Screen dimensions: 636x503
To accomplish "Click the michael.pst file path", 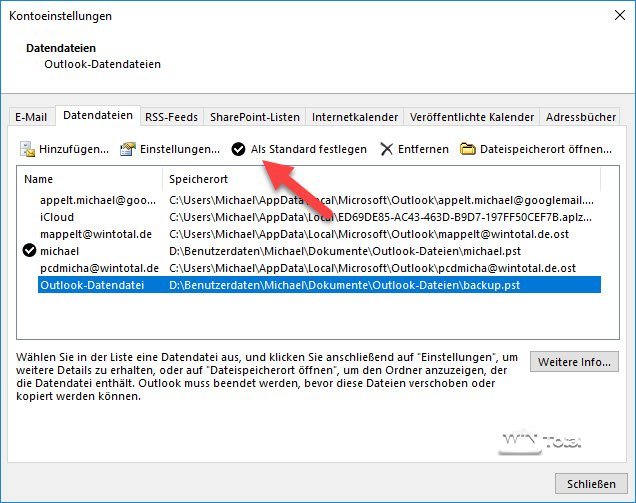I will (345, 251).
